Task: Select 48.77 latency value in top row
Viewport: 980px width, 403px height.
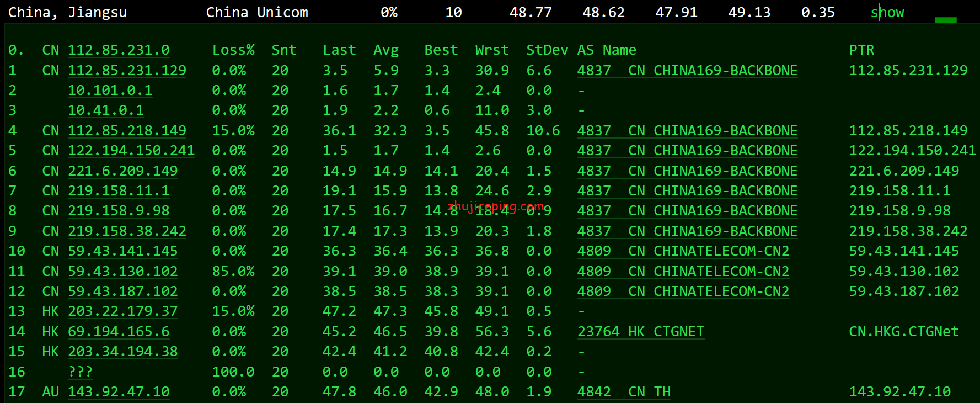Action: tap(531, 13)
